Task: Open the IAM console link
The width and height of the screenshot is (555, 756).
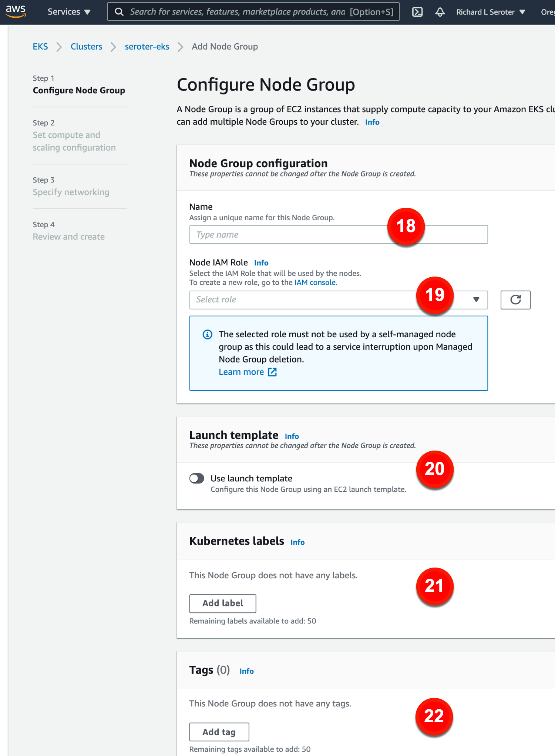Action: point(315,282)
